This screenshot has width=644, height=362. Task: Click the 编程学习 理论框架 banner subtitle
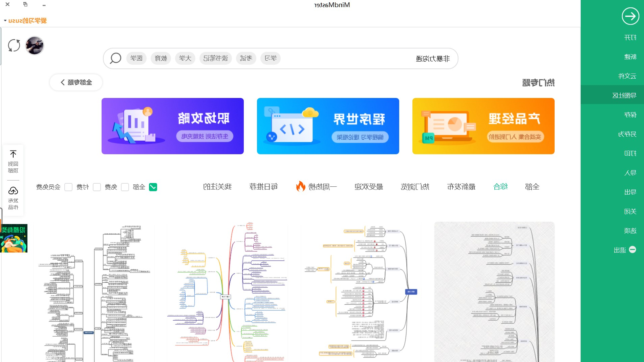pyautogui.click(x=360, y=137)
